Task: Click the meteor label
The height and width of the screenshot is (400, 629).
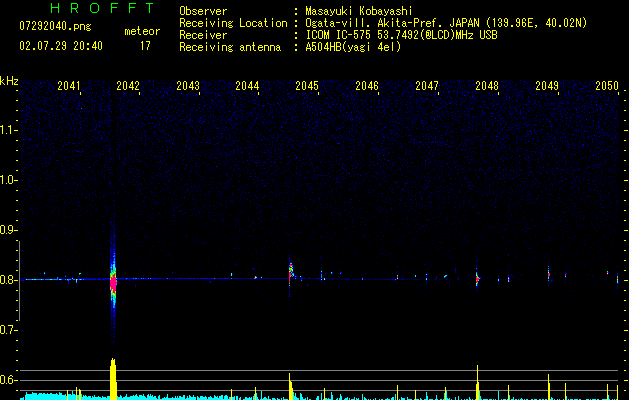Action: [x=142, y=31]
